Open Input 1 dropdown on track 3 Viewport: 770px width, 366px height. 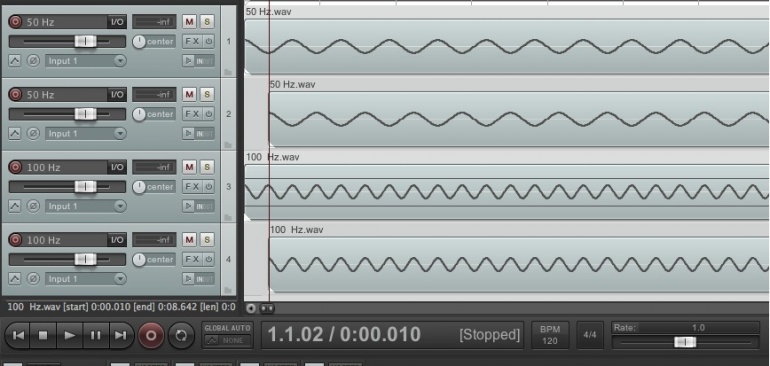coord(85,206)
